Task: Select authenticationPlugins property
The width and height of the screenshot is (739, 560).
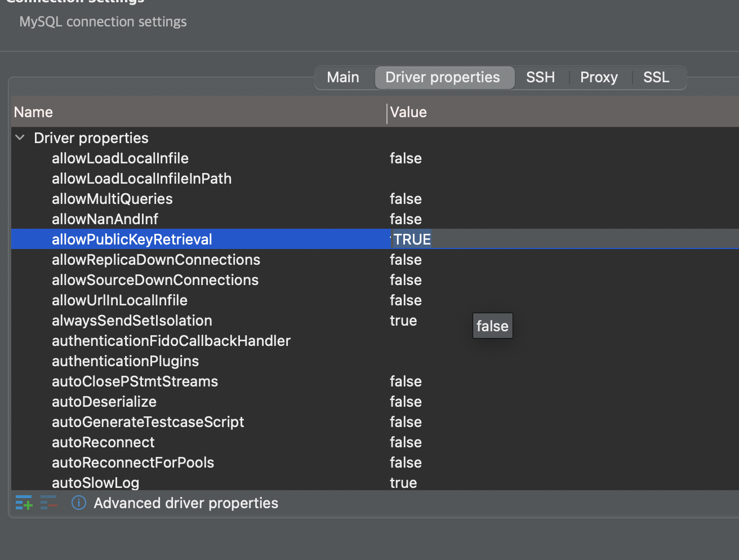Action: coord(125,361)
